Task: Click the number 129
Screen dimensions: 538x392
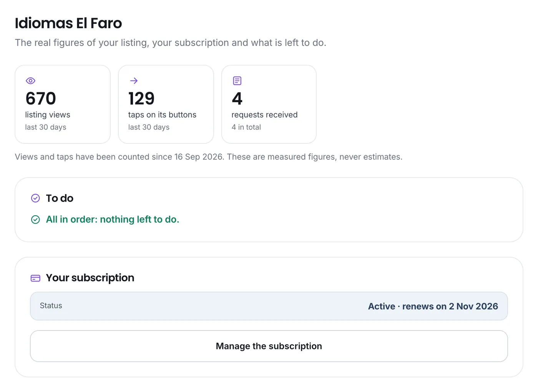Action: (141, 99)
